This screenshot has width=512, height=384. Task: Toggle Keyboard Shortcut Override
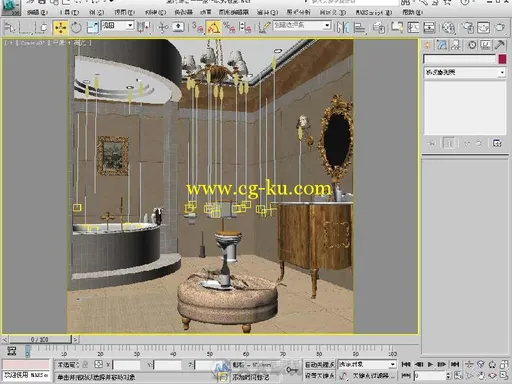tap(178, 27)
